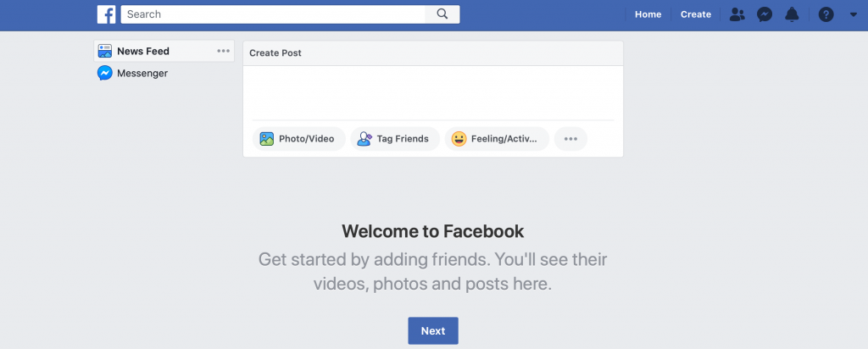Add a Photo/Video to post
Image resolution: width=868 pixels, height=349 pixels.
tap(299, 139)
